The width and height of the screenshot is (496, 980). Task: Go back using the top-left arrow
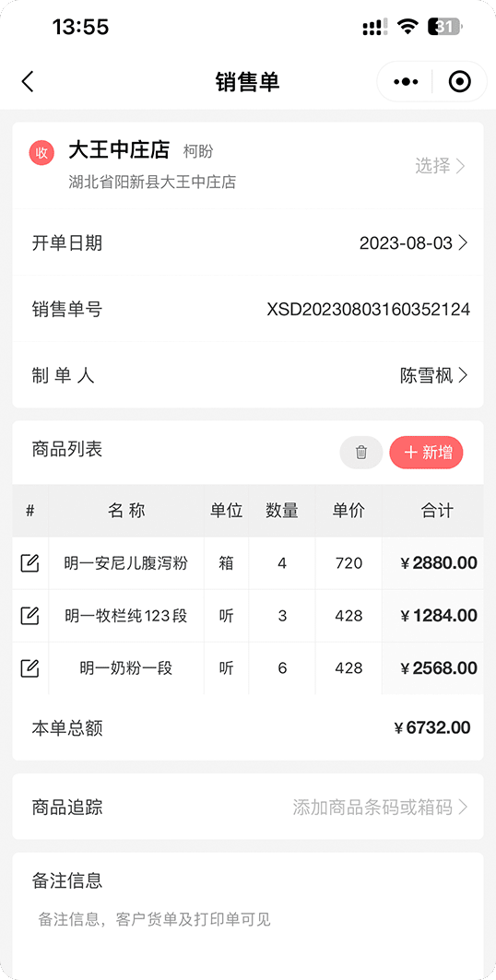(x=28, y=82)
